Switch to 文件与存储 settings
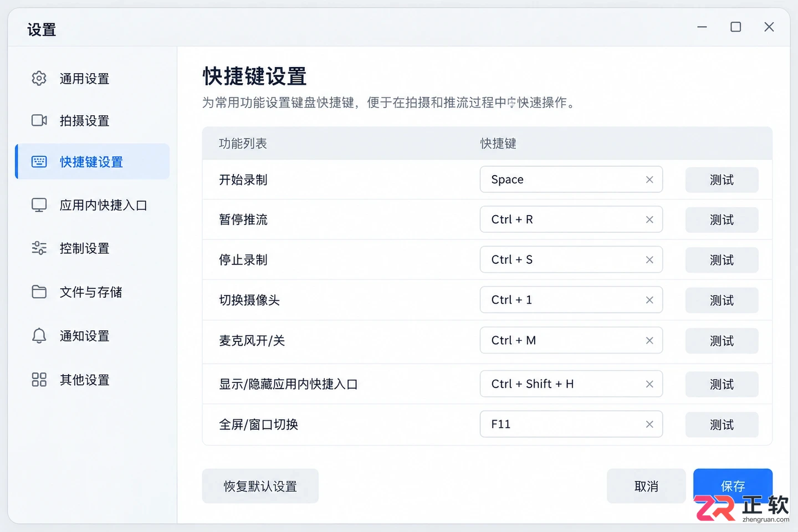The height and width of the screenshot is (532, 798). (x=92, y=291)
